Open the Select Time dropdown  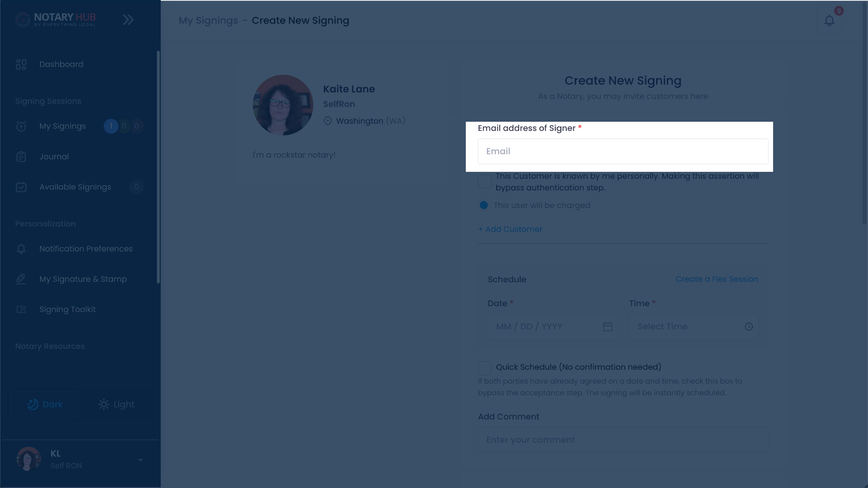[693, 326]
